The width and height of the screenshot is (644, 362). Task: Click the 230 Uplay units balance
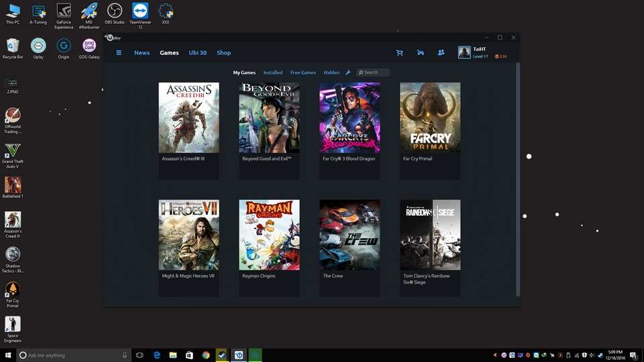(x=500, y=56)
